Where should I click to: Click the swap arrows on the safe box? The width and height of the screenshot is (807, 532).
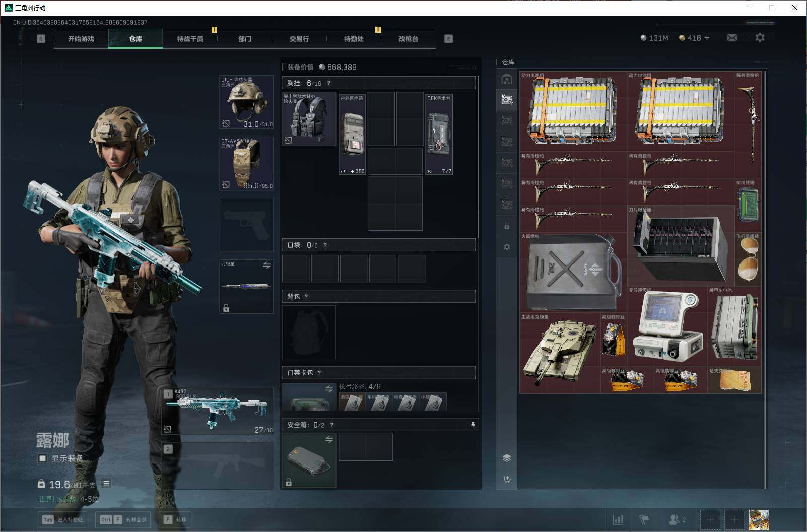click(x=329, y=439)
